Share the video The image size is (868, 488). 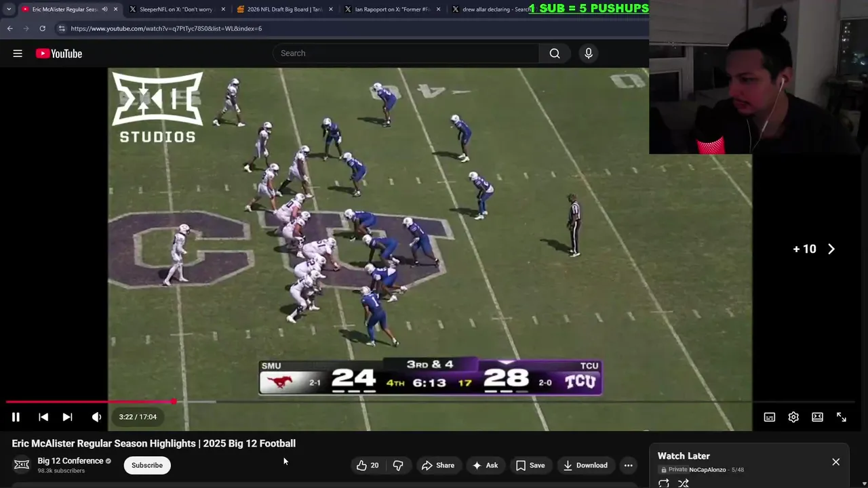pos(438,465)
